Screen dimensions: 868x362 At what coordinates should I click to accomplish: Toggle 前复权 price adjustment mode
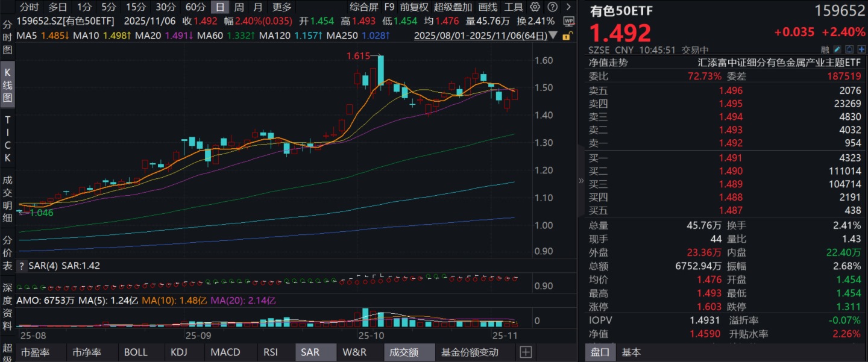[414, 7]
